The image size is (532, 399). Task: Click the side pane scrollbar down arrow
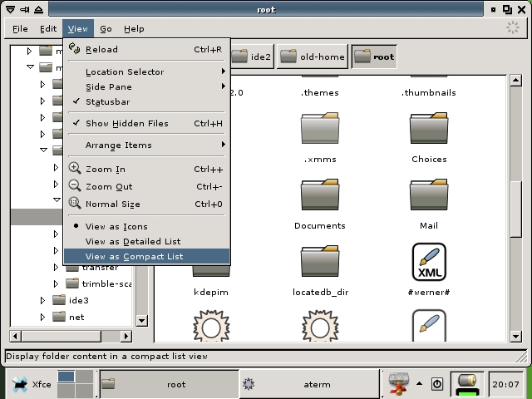pyautogui.click(x=141, y=320)
